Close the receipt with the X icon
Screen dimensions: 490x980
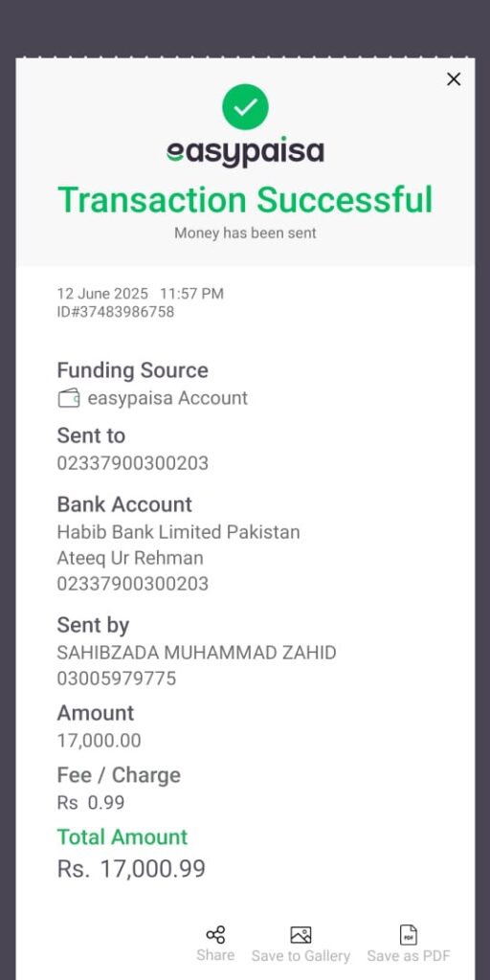(x=454, y=78)
